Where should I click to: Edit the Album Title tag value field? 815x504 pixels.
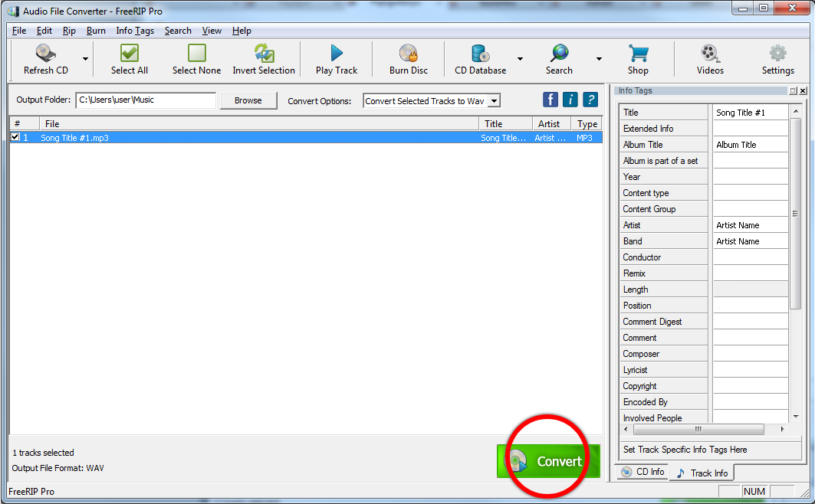(x=751, y=144)
